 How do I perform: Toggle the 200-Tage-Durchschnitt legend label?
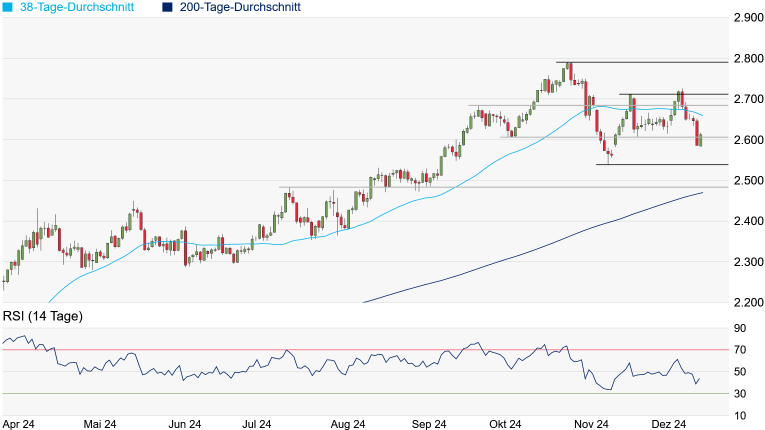pyautogui.click(x=238, y=7)
